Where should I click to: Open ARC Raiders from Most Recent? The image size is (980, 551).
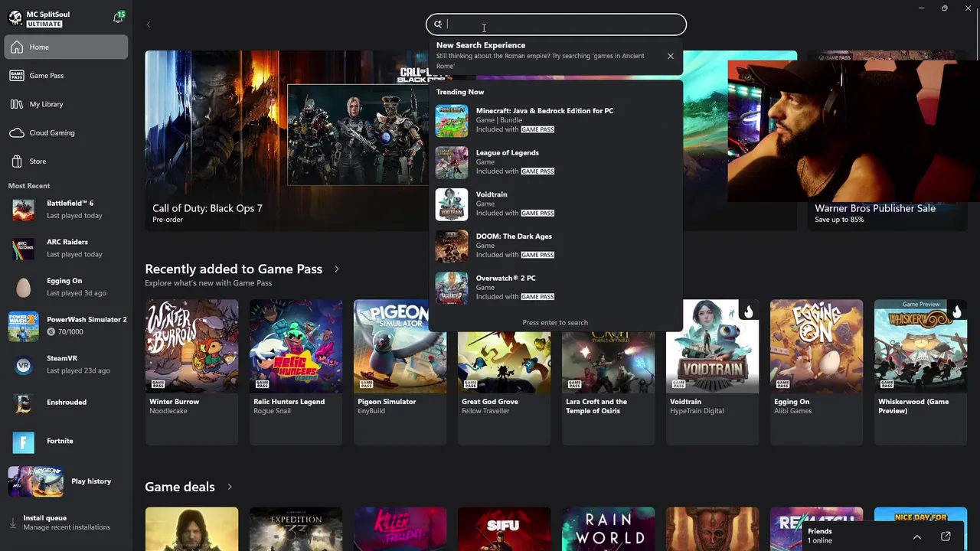coord(66,248)
